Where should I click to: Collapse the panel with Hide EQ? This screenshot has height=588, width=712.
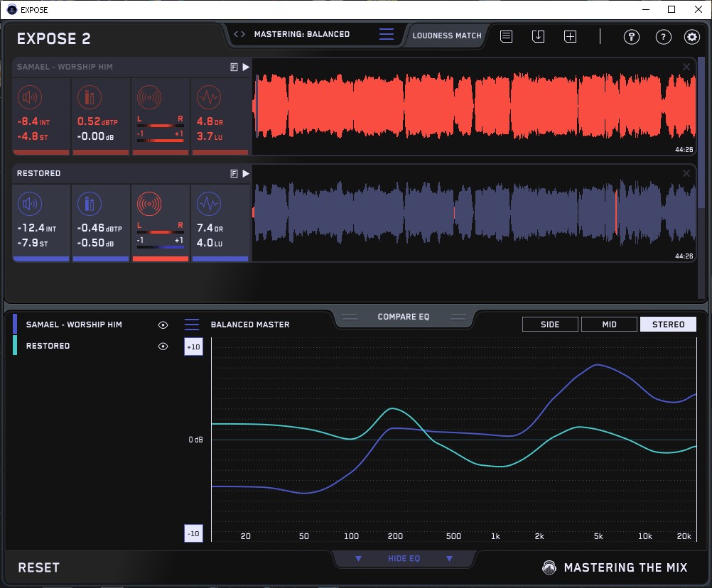(404, 559)
